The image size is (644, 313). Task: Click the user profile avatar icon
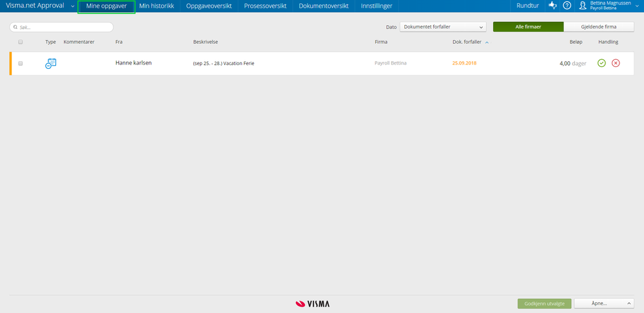[x=582, y=6]
